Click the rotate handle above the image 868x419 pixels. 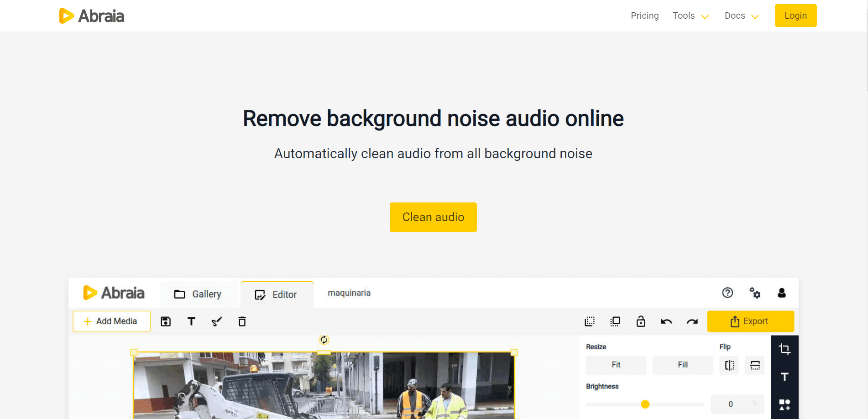point(324,340)
